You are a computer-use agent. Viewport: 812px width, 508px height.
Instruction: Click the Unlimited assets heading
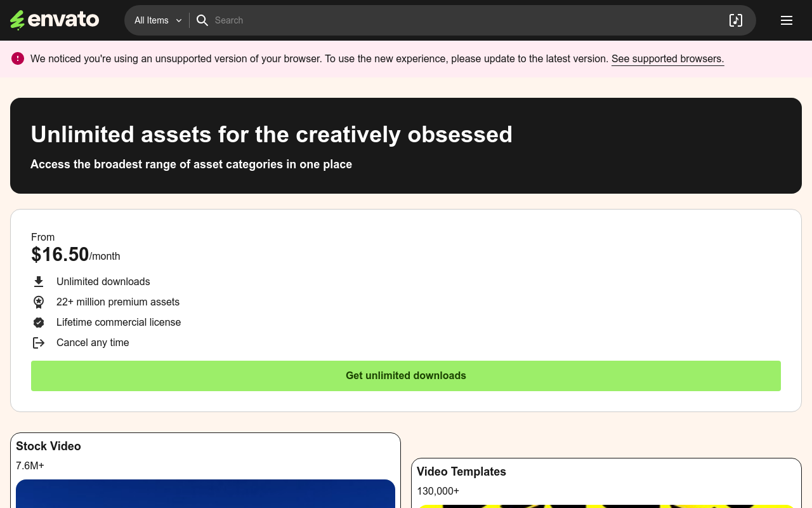[x=272, y=134]
